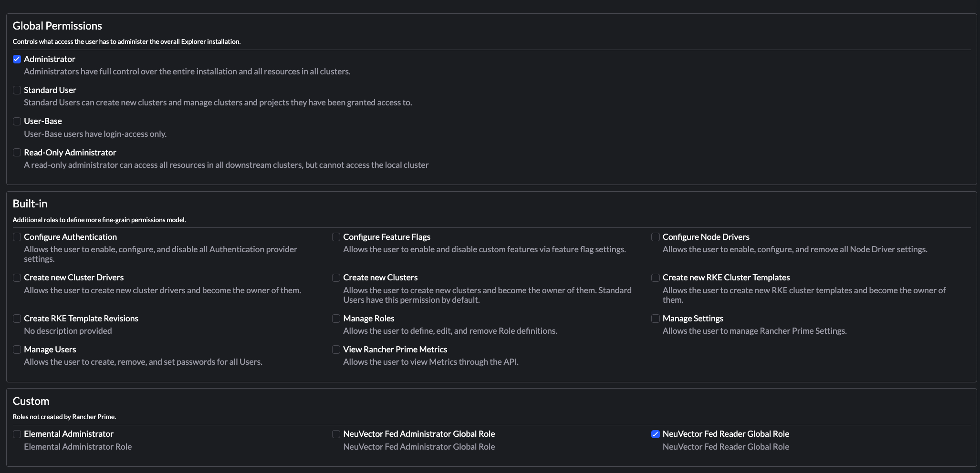Tick the Configure Feature Flags checkbox

coord(336,237)
